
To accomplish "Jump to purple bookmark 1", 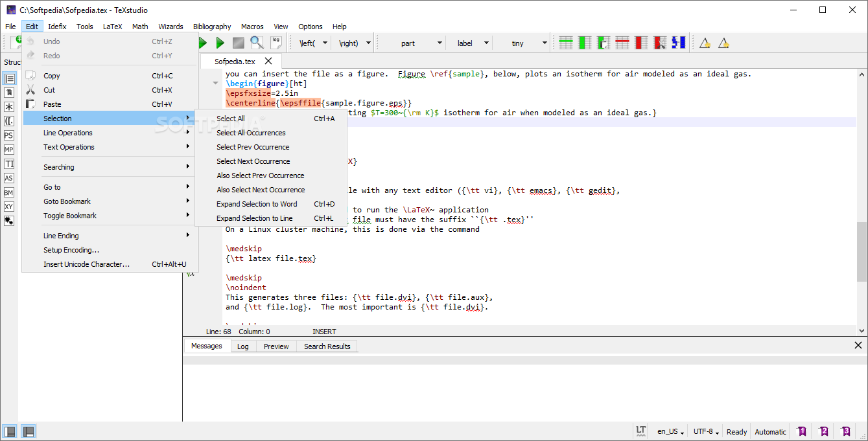I will [x=803, y=431].
